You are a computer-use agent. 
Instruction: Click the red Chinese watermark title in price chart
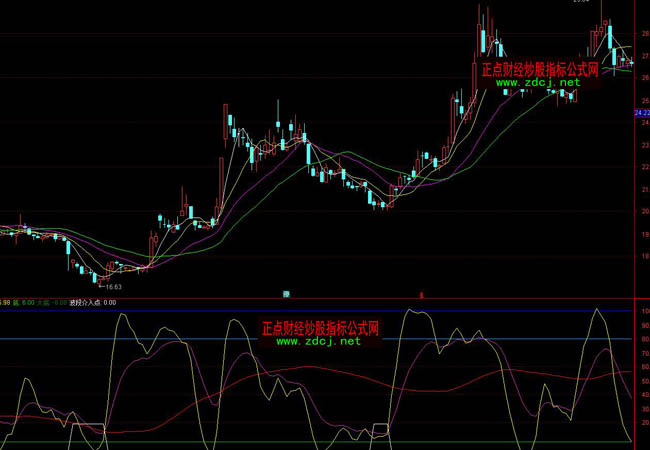(x=539, y=70)
